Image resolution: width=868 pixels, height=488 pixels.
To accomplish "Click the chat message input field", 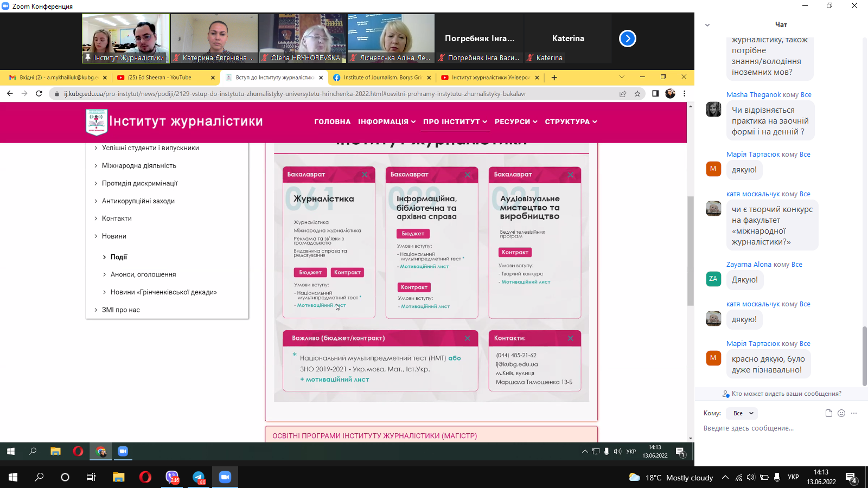I will pos(776,428).
